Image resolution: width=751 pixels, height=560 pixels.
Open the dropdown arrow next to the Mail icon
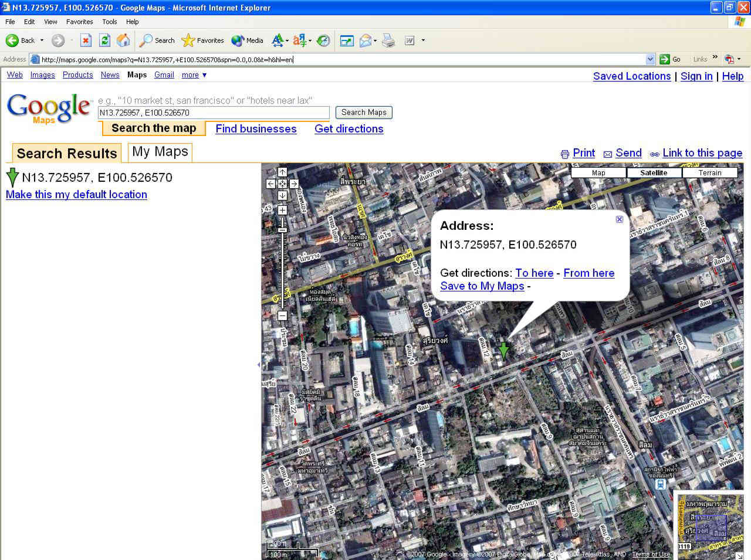[x=375, y=41]
